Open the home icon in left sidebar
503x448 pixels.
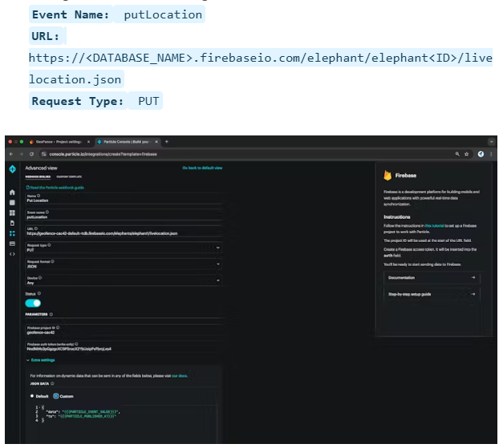(12, 193)
